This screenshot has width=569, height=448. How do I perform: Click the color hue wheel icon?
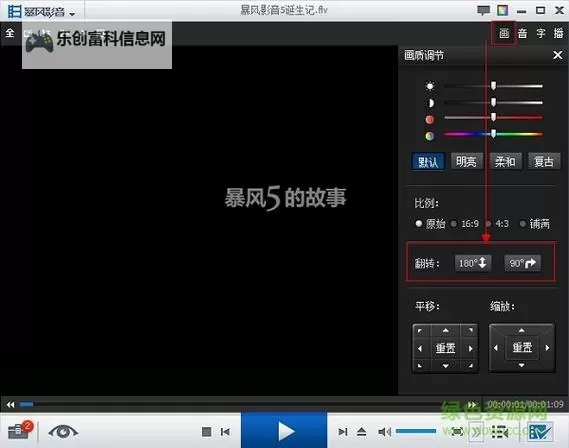430,136
